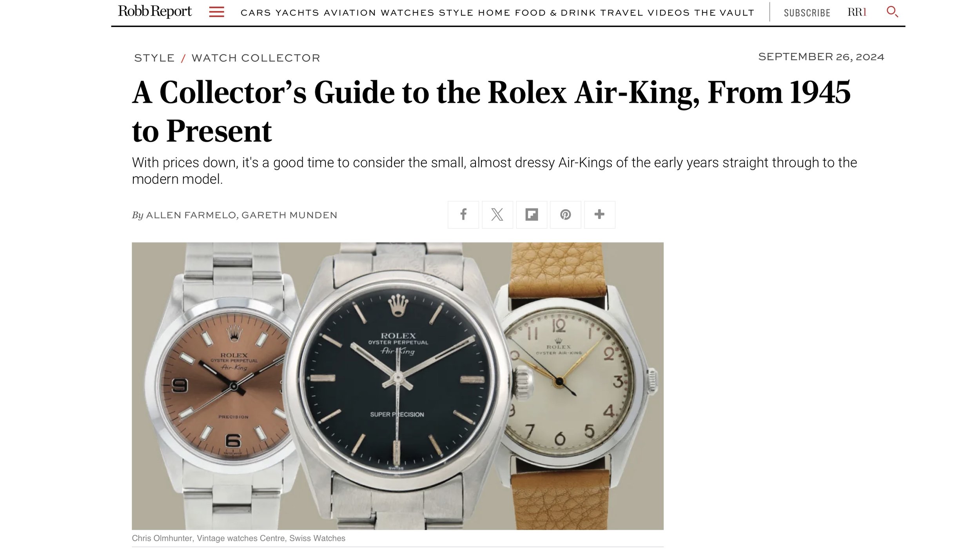Click the search magnifier icon
The height and width of the screenshot is (558, 980).
[892, 12]
